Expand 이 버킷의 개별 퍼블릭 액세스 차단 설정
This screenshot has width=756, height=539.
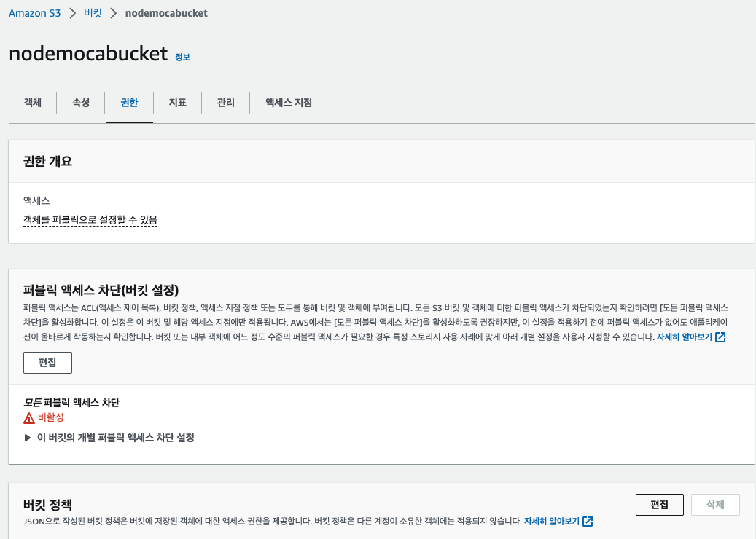109,437
